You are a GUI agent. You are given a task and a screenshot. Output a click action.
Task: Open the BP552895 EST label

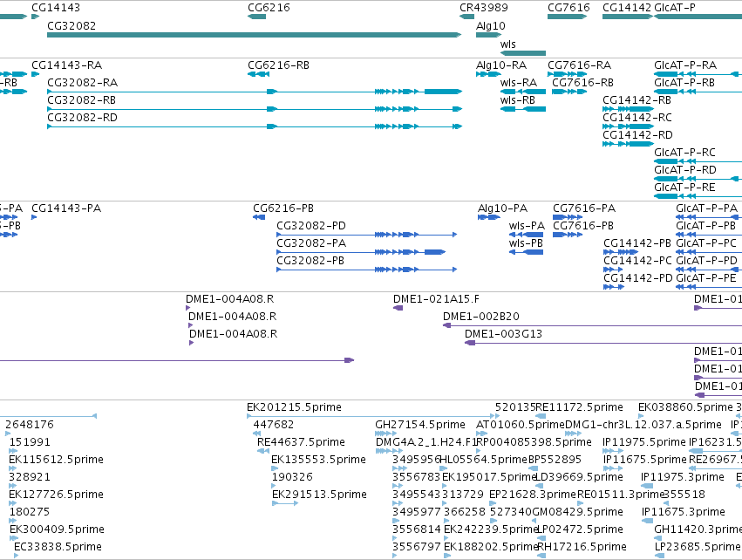[555, 460]
